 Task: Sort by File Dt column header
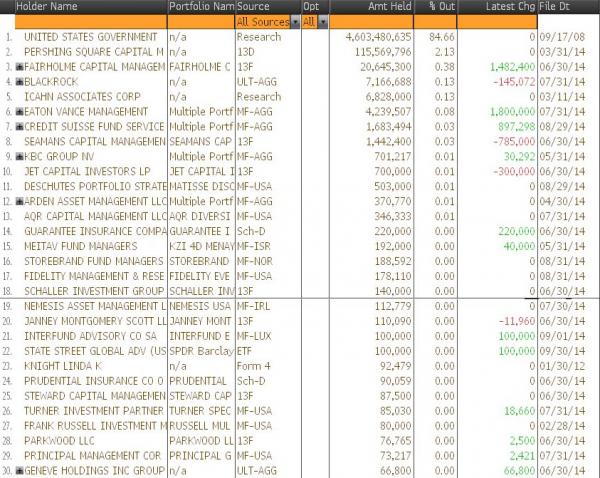554,7
